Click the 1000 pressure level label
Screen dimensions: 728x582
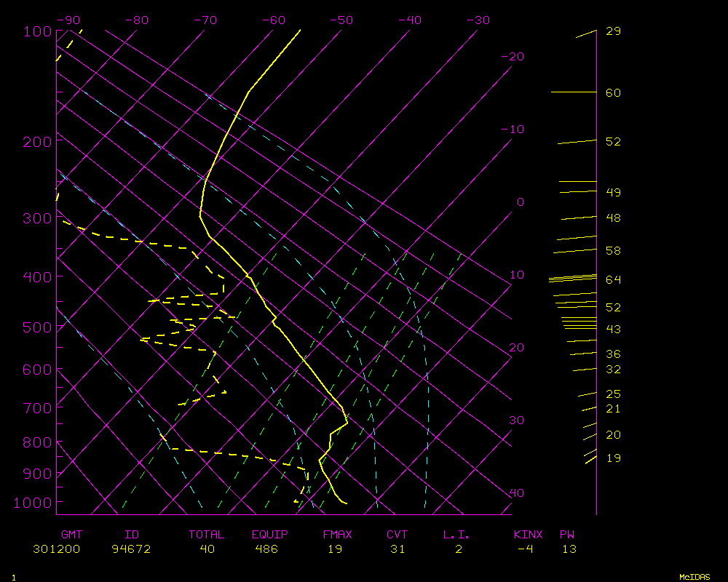[33, 503]
